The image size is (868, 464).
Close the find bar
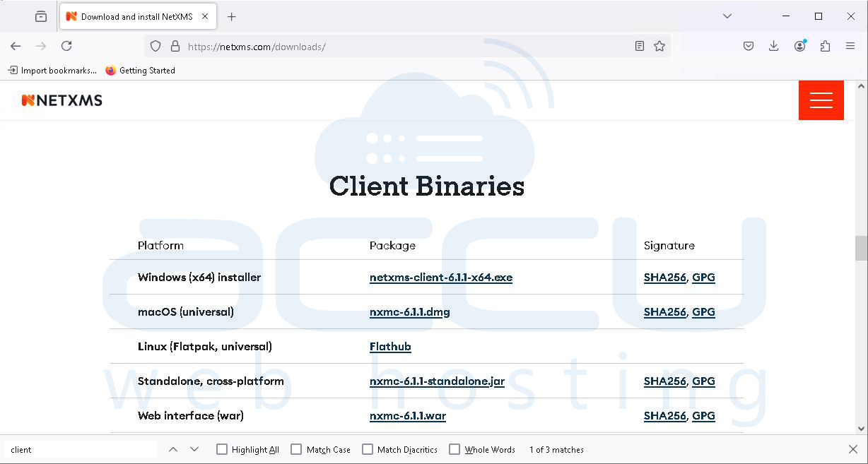[x=853, y=450]
